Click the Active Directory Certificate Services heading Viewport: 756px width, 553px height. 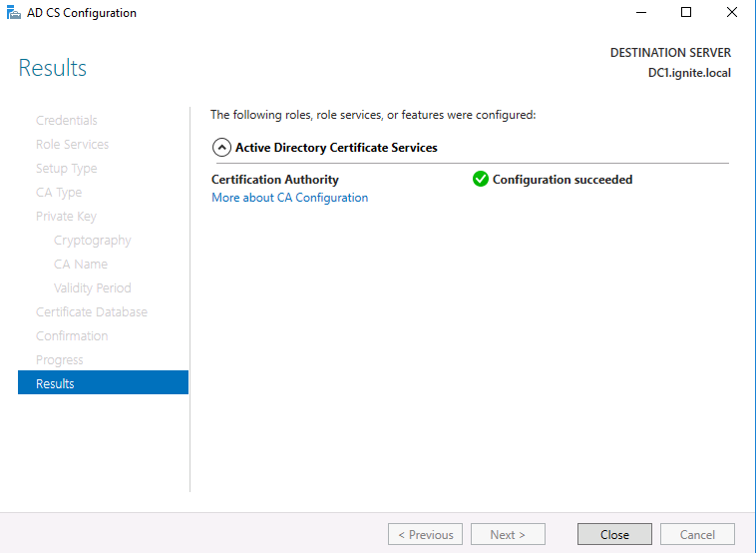click(336, 148)
